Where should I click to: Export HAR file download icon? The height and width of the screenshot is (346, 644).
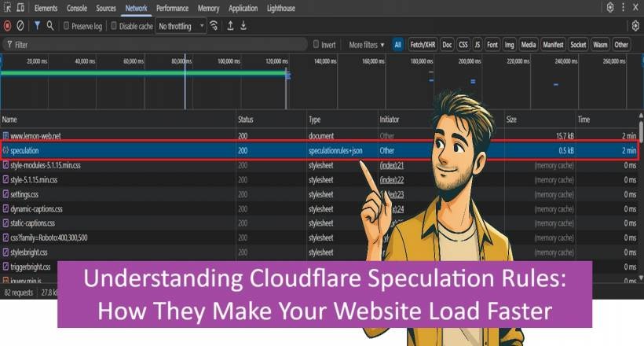(x=243, y=26)
